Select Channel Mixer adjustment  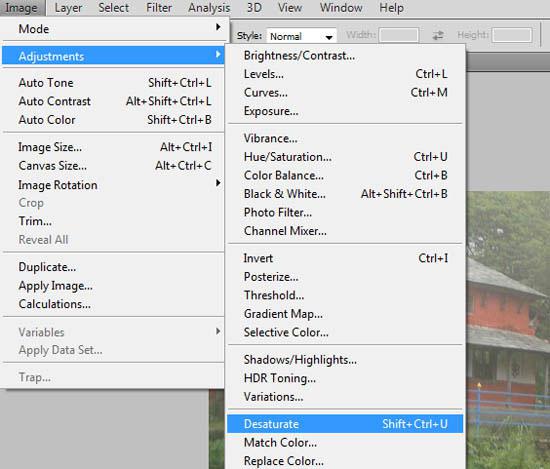pyautogui.click(x=345, y=231)
